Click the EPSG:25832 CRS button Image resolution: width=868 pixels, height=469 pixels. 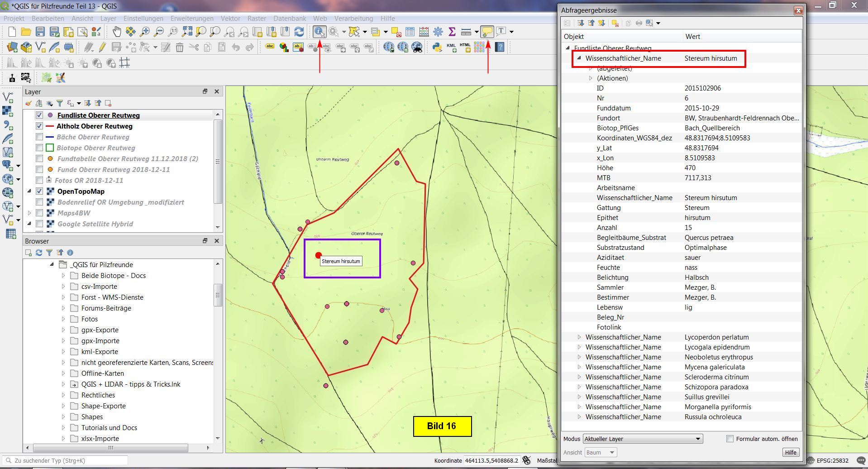(x=832, y=461)
